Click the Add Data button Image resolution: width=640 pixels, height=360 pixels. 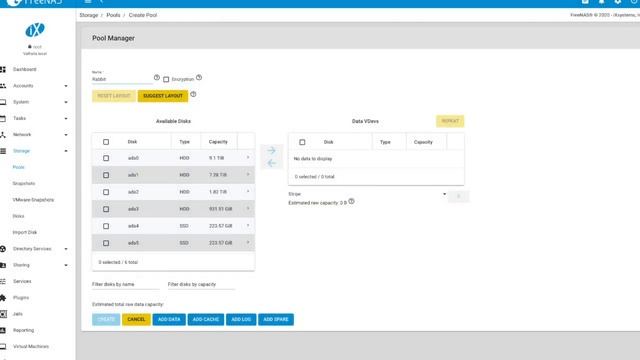(169, 320)
